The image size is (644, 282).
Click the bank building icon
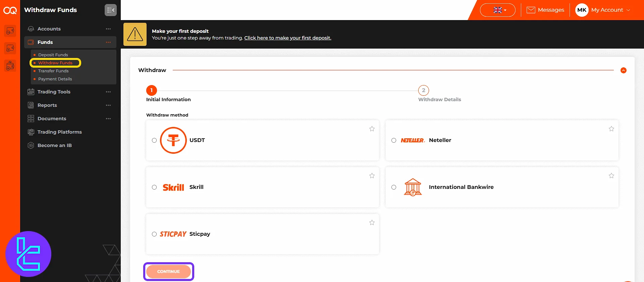[x=413, y=187]
